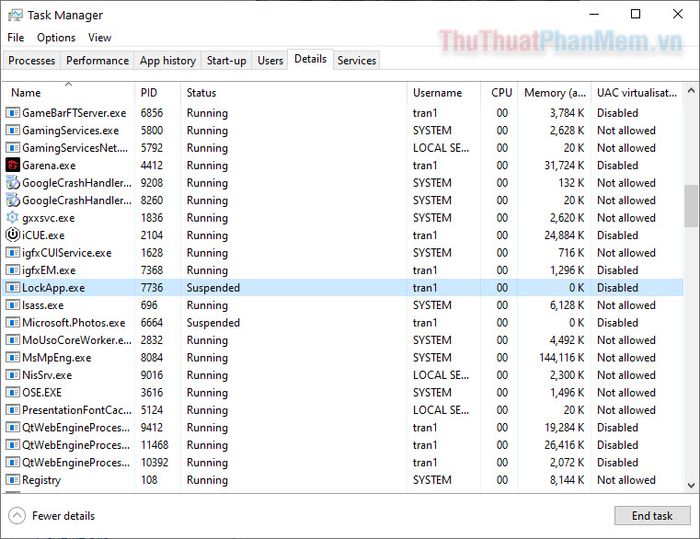Sort by the Name column header
This screenshot has width=700, height=539.
pos(68,92)
